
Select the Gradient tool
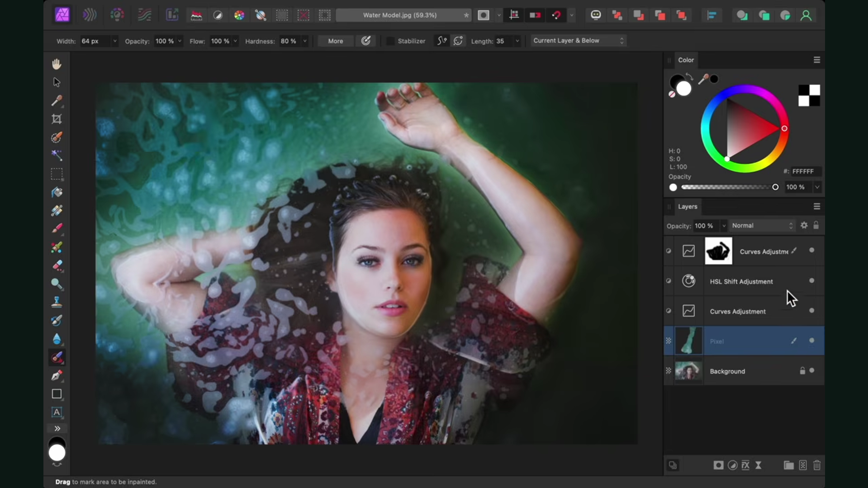tap(57, 210)
